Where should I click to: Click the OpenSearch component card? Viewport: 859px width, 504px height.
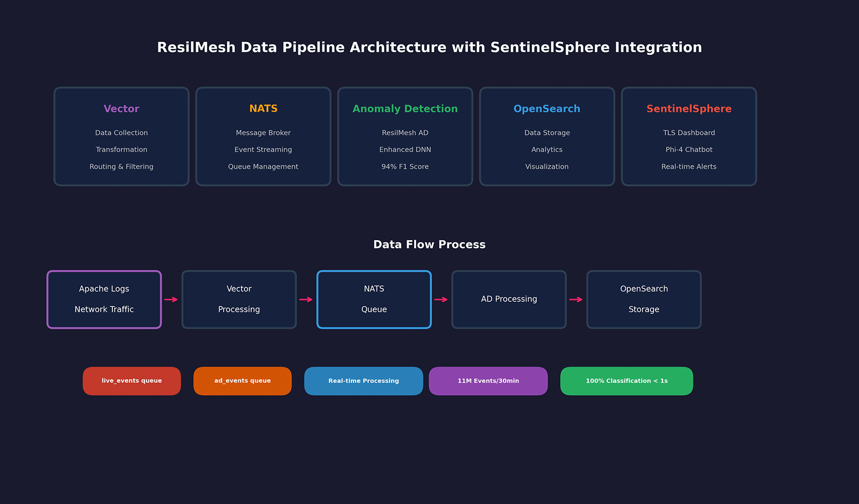[x=547, y=136]
